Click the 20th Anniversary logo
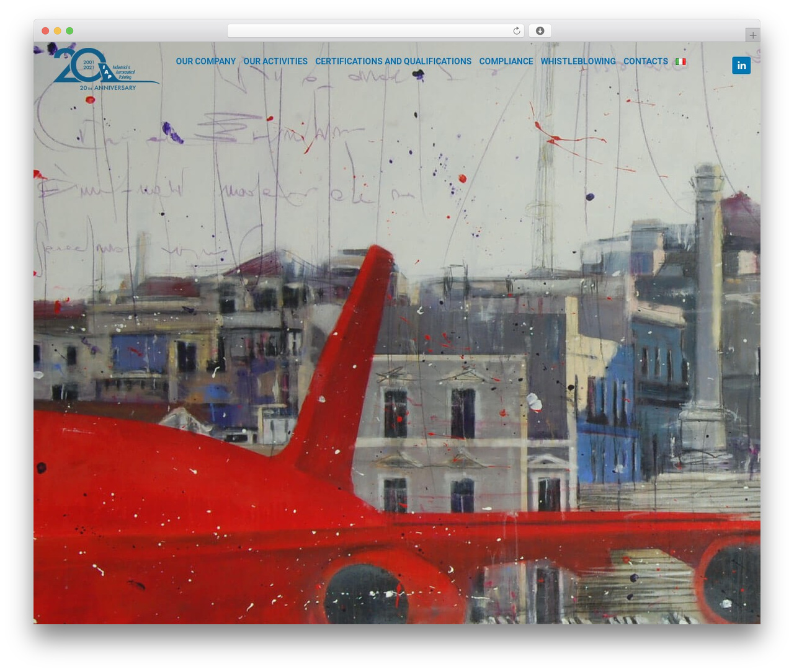The image size is (794, 672). click(x=106, y=69)
